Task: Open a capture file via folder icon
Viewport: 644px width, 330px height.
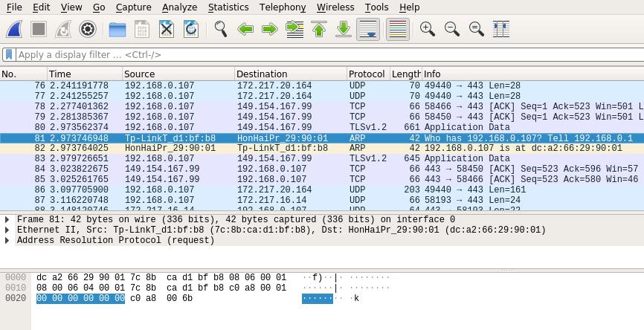Action: [x=117, y=29]
